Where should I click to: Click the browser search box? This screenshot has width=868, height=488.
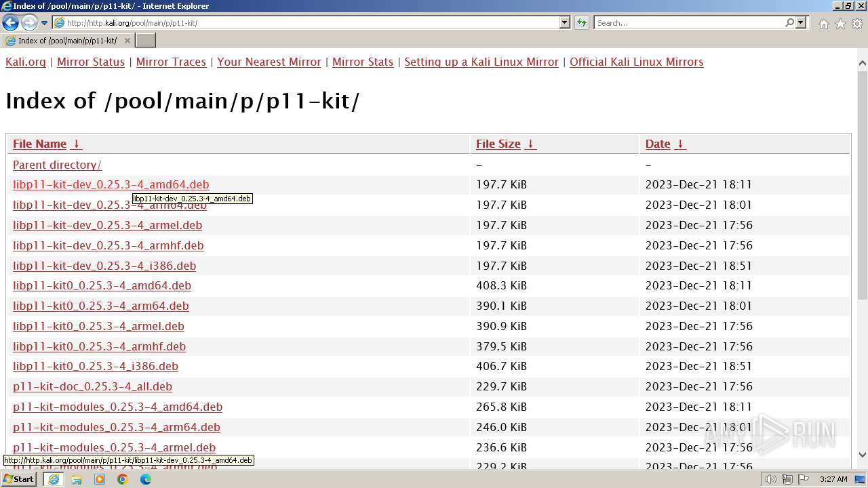pos(689,22)
